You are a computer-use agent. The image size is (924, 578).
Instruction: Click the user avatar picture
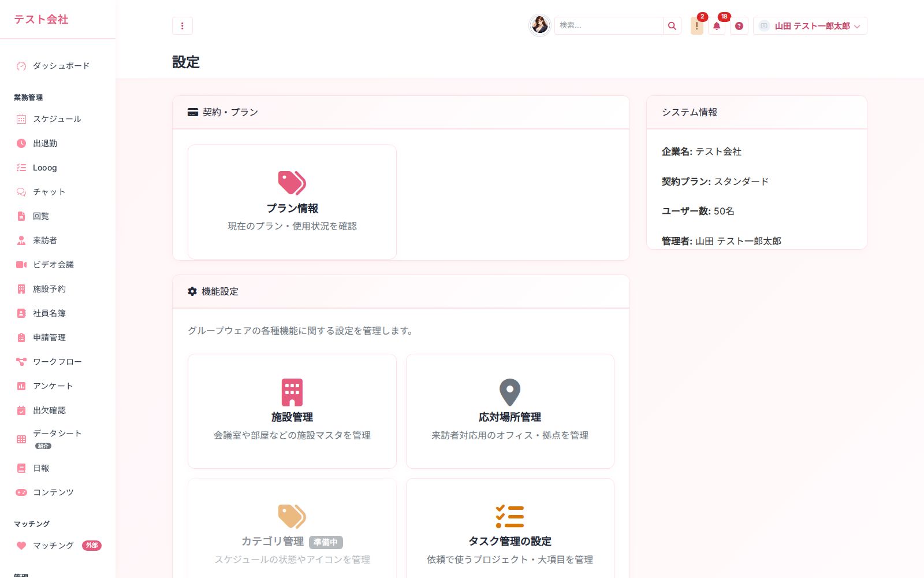click(x=540, y=25)
